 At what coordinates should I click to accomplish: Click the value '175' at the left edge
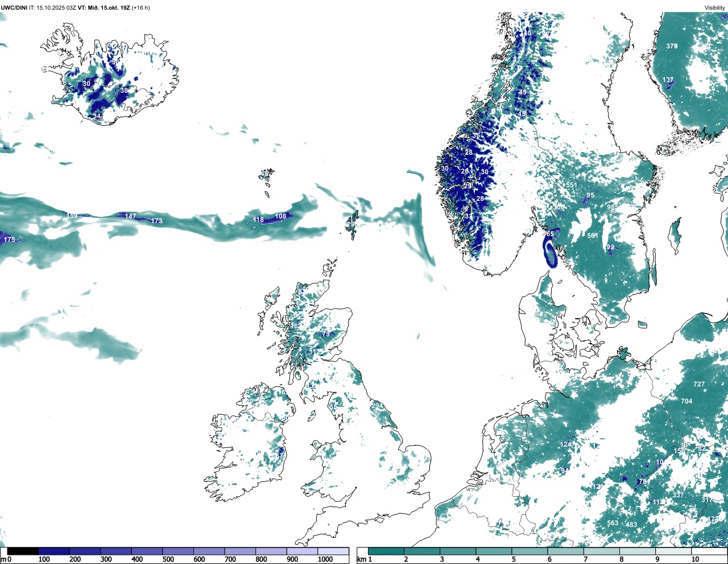click(x=10, y=240)
